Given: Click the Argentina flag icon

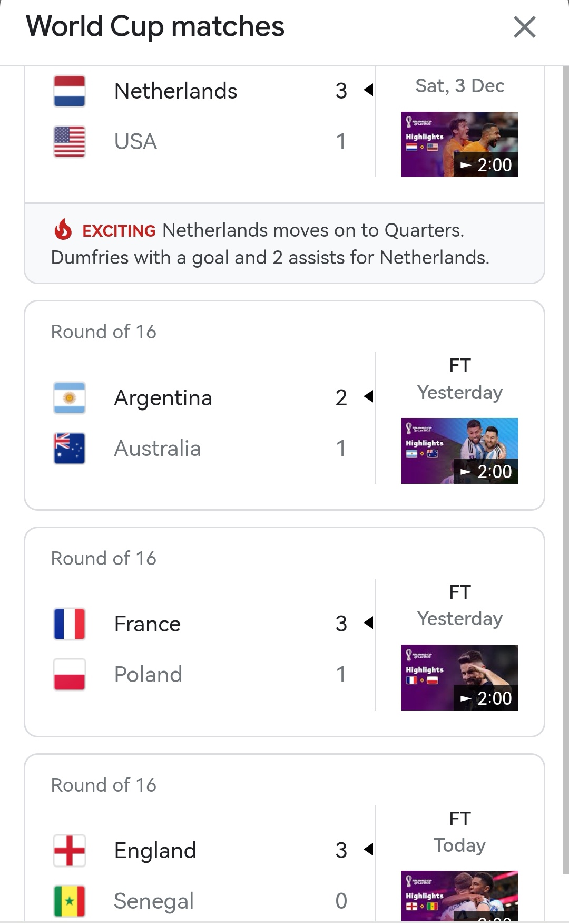Looking at the screenshot, I should (x=70, y=398).
